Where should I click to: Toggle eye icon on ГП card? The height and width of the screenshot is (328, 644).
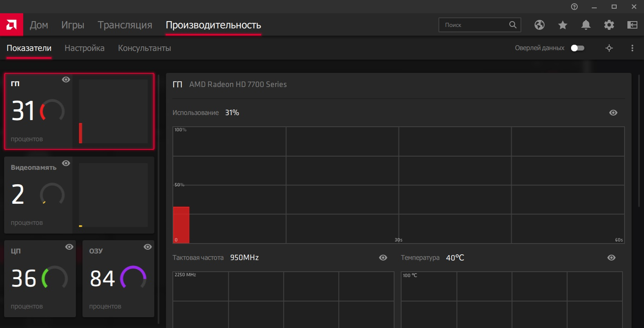pos(66,80)
